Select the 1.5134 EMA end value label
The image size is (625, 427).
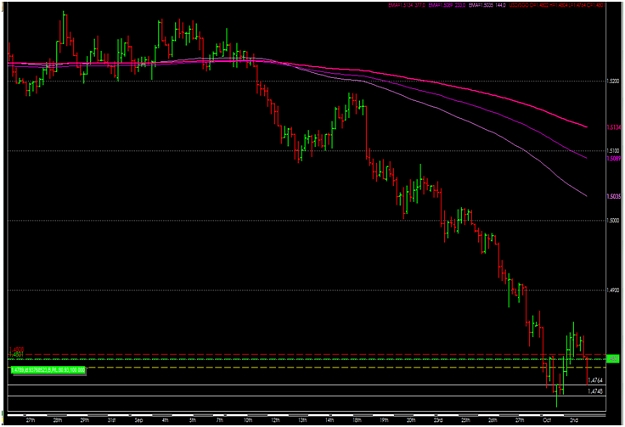click(x=613, y=128)
